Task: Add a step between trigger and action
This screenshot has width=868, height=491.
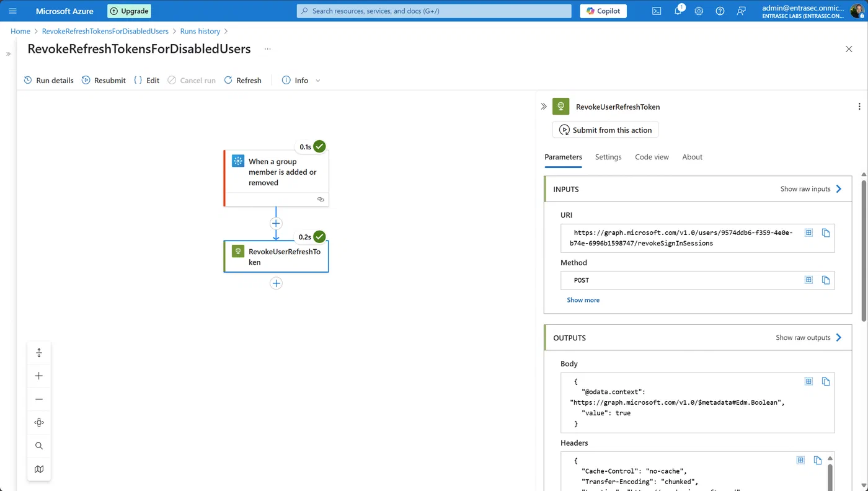Action: pos(276,223)
